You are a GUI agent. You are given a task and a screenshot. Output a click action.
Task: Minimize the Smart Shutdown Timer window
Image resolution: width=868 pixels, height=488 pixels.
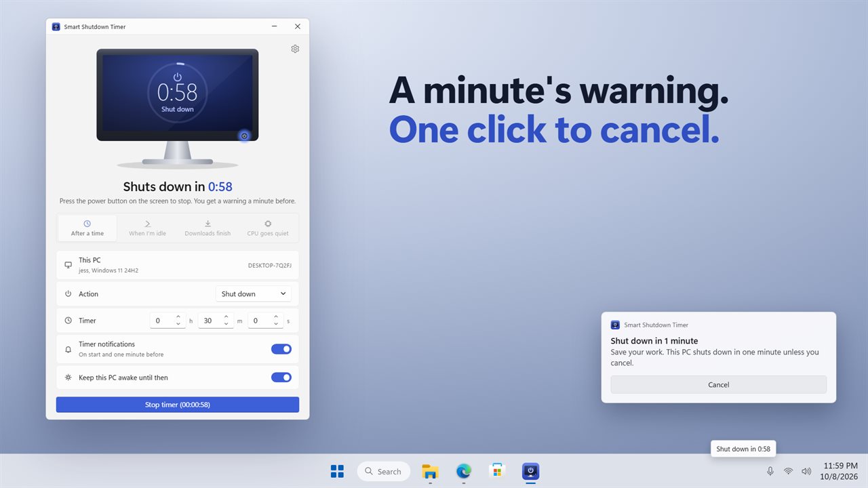[275, 26]
